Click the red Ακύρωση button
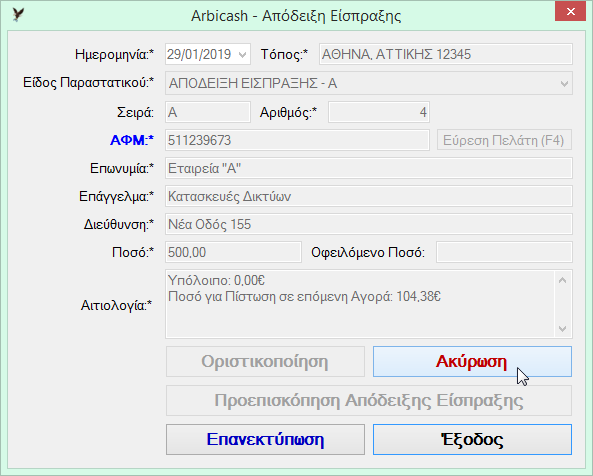The width and height of the screenshot is (593, 476). [x=472, y=361]
